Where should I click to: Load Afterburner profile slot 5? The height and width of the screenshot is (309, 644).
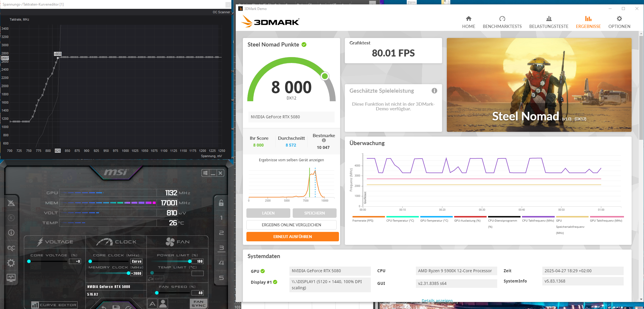(221, 278)
